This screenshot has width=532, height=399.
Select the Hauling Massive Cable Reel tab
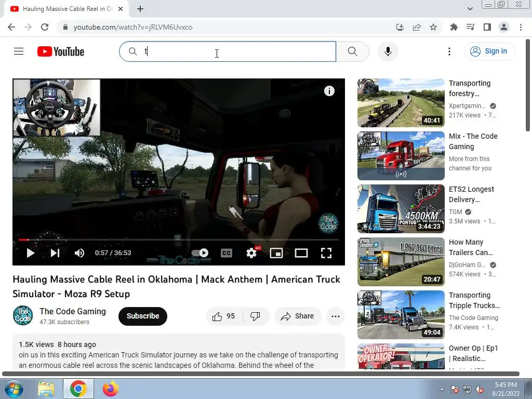tap(66, 9)
